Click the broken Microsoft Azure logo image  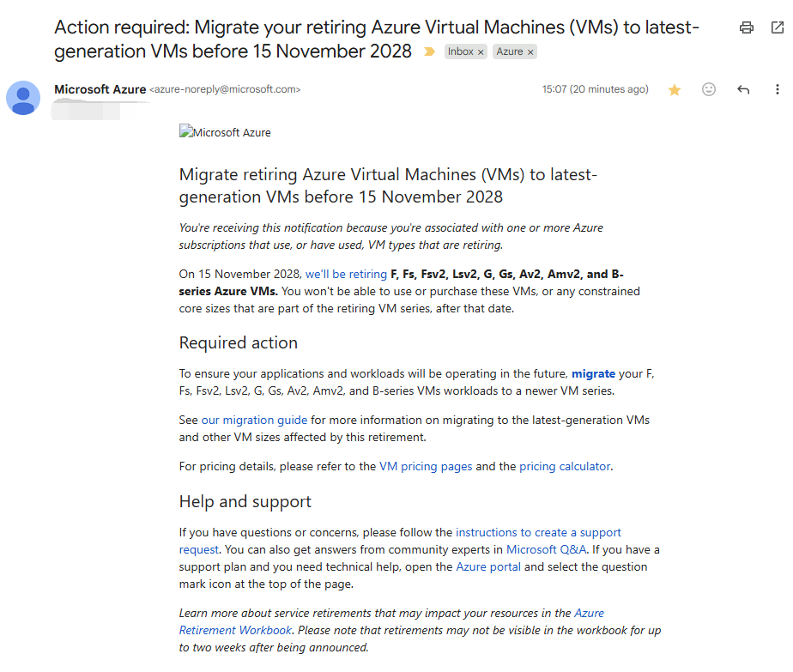(x=225, y=132)
